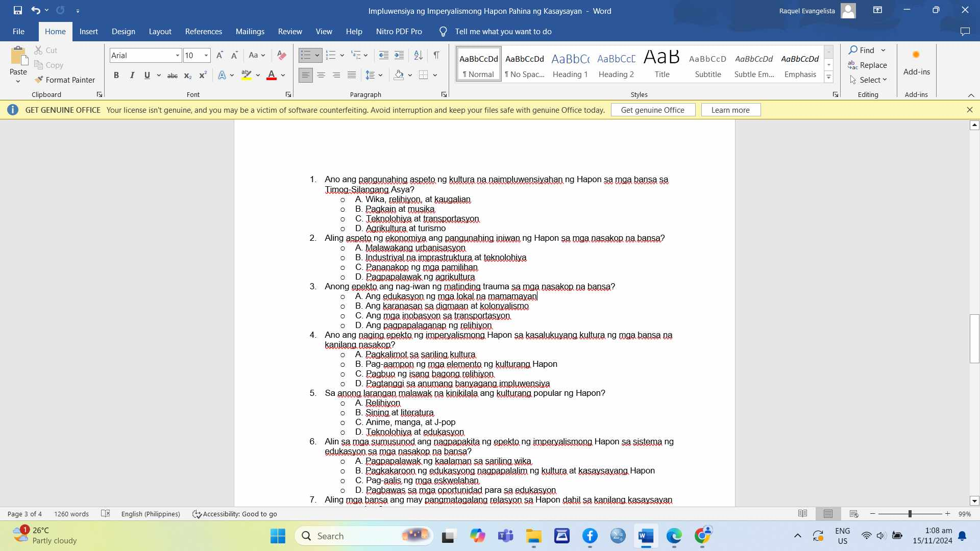
Task: Expand the Numbering dropdown arrow
Action: click(342, 55)
